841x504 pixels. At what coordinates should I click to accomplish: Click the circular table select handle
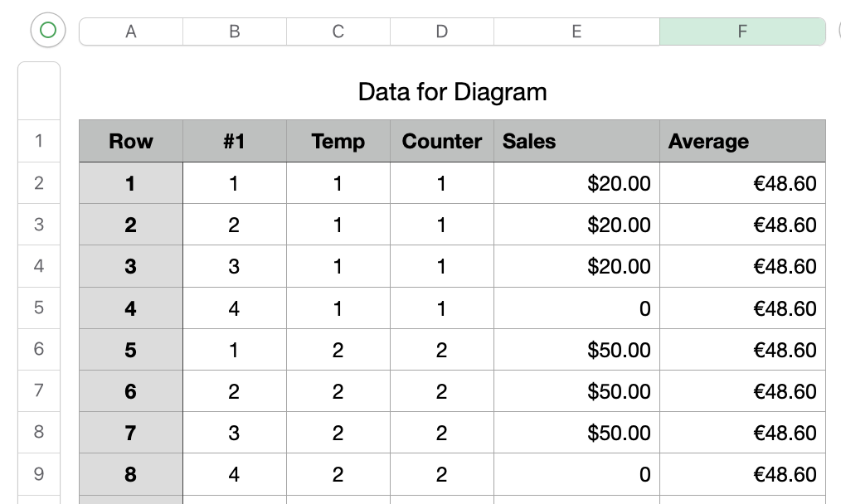[x=47, y=31]
